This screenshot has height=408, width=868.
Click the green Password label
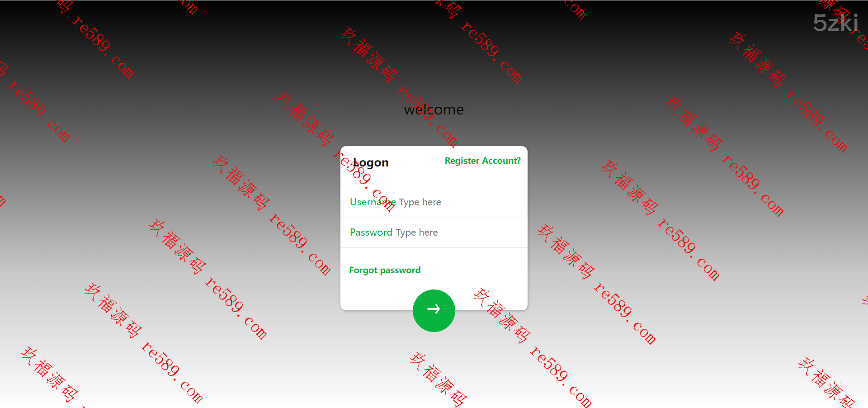click(x=371, y=232)
